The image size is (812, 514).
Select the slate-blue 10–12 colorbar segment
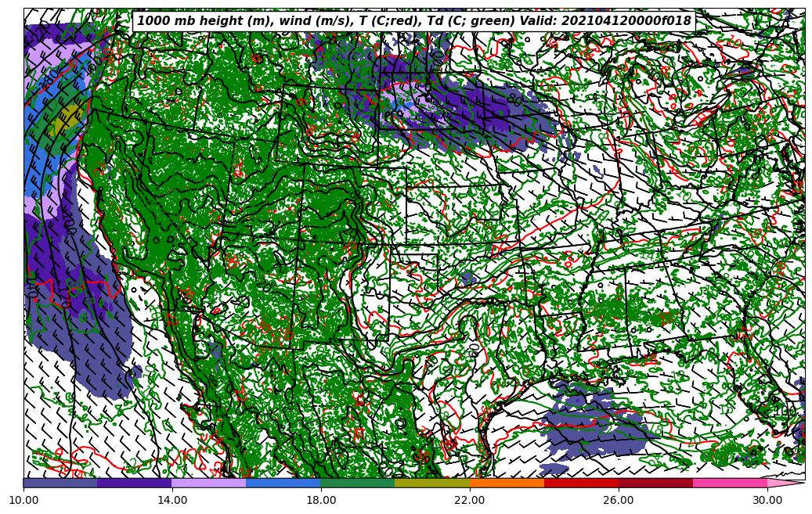60,483
